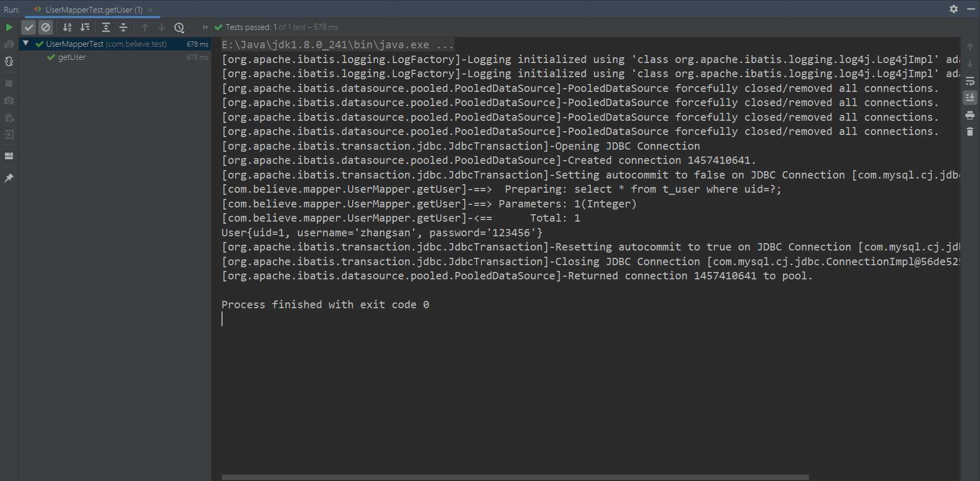This screenshot has width=980, height=481.
Task: Click the 'Opening JDBC Connection' log line
Action: point(461,146)
